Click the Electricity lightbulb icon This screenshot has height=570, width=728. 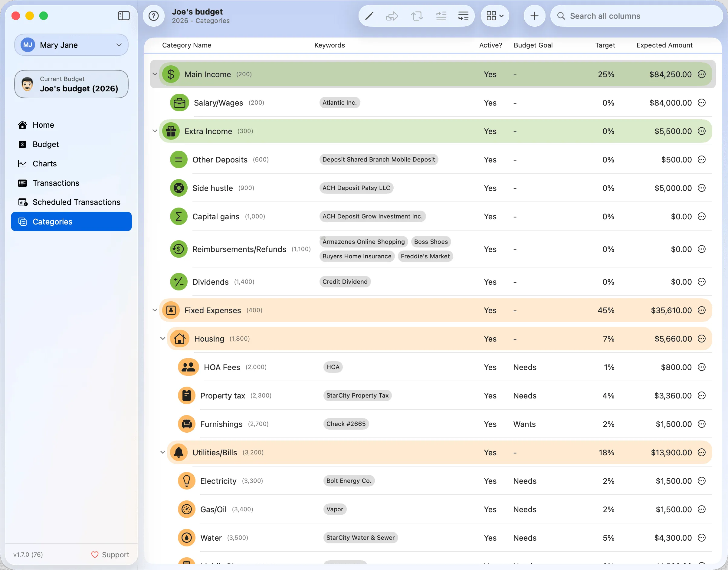[187, 481]
